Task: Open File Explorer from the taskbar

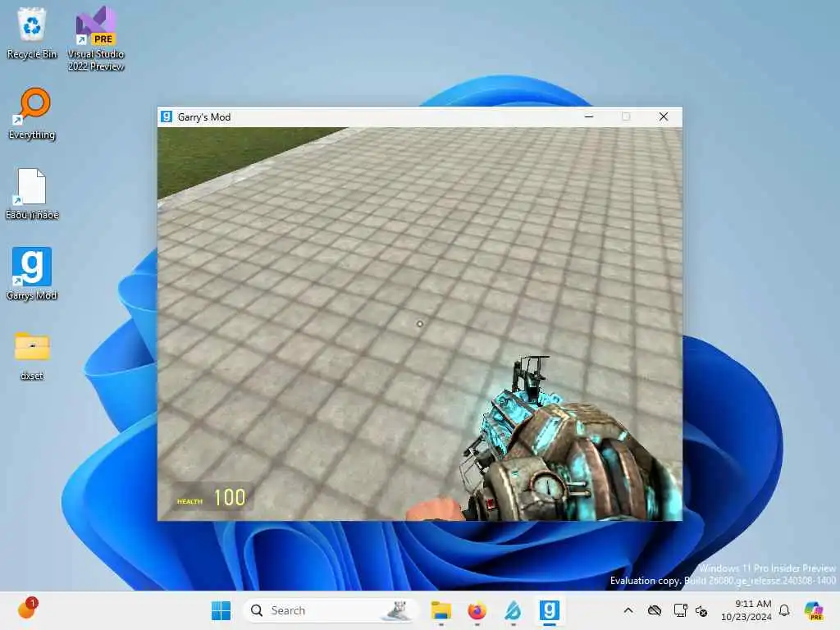Action: click(x=441, y=610)
